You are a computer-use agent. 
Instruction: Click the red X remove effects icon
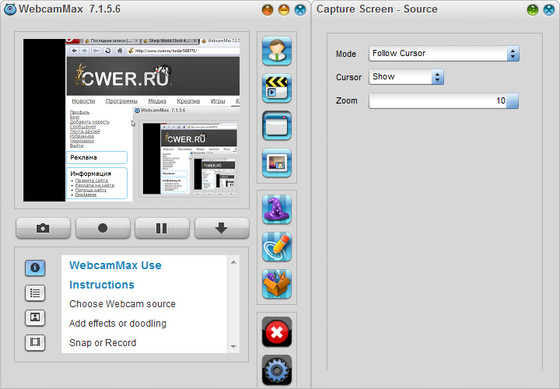(277, 332)
